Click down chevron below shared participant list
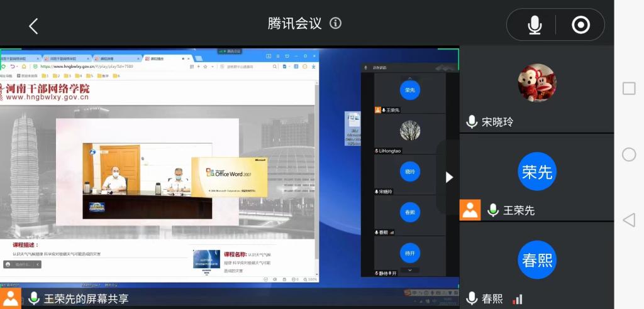This screenshot has height=309, width=644. [410, 270]
